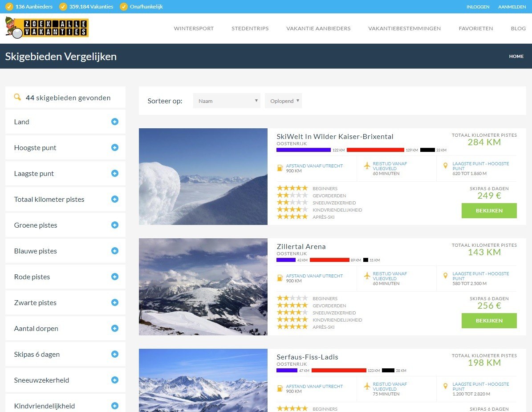Expand the Totaal kilometer pistes filter
The height and width of the screenshot is (412, 532).
tap(115, 199)
